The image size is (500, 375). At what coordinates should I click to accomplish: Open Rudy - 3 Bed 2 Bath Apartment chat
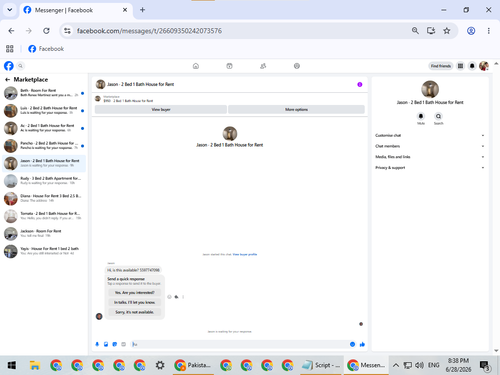(44, 181)
